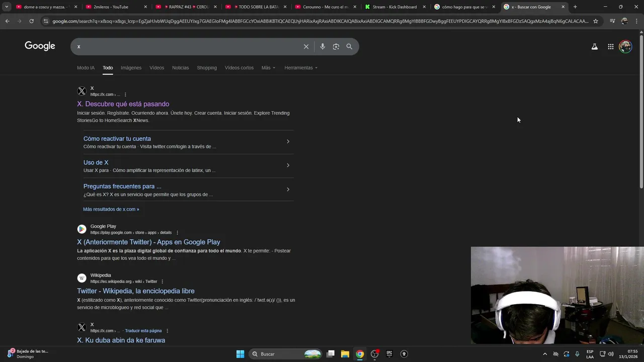Open media controls in the Chrome toolbar
The width and height of the screenshot is (644, 362).
(x=612, y=21)
